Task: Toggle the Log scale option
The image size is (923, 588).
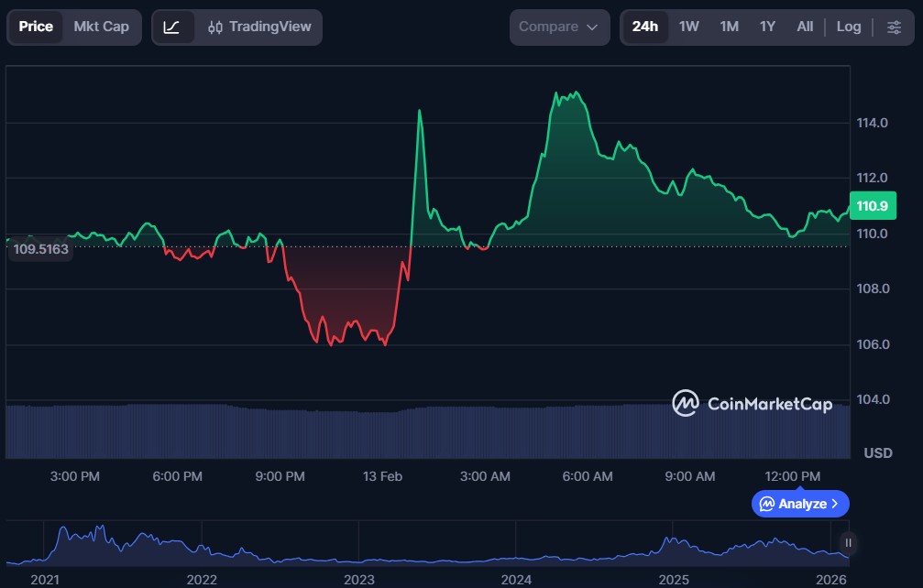Action: point(848,27)
